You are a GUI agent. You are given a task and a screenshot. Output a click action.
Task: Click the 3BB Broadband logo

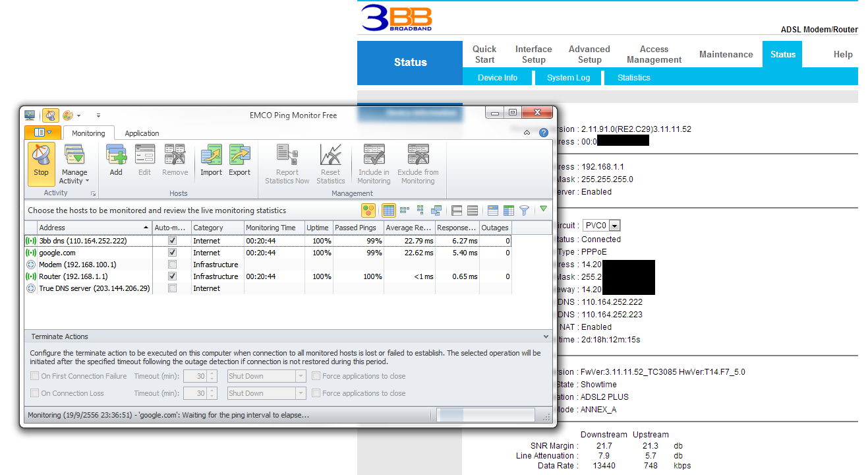397,19
